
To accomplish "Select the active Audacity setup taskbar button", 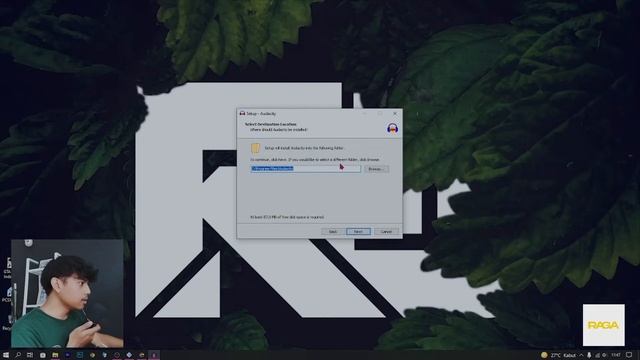I will pos(154,355).
